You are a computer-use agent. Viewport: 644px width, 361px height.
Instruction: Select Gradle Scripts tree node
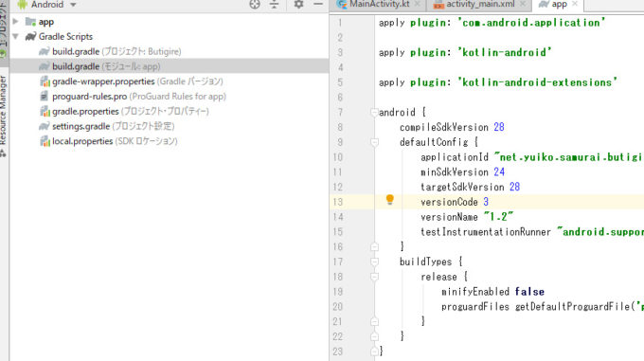point(65,37)
